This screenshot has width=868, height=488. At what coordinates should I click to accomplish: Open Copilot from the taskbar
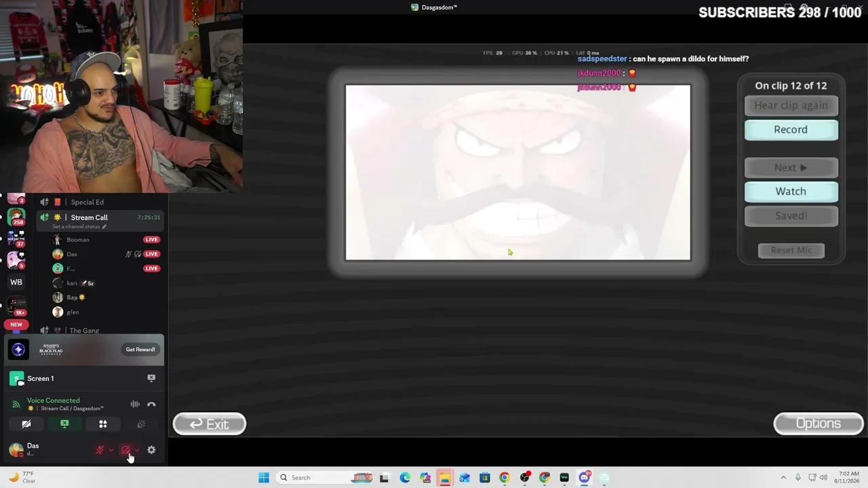(425, 478)
